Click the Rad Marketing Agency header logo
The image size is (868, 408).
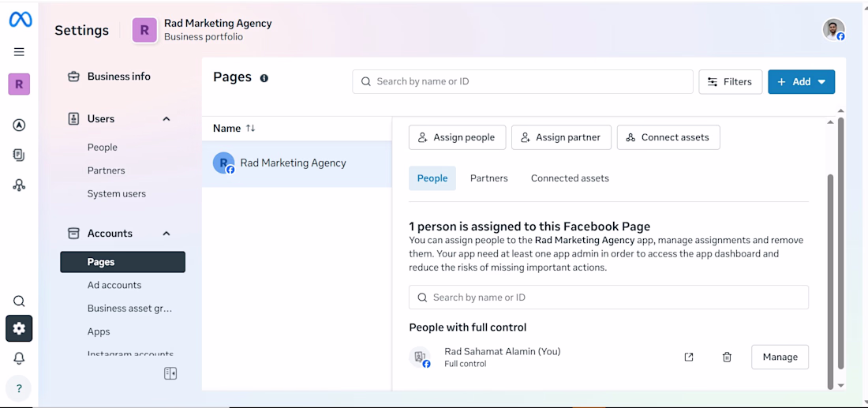pos(144,30)
